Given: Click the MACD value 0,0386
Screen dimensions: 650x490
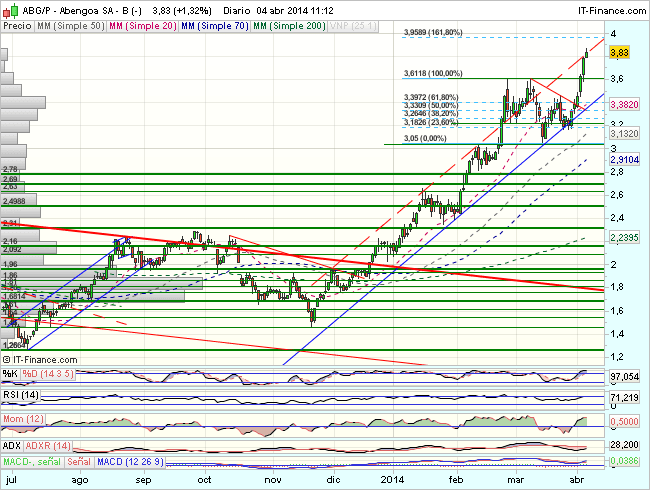Looking at the screenshot, I should pyautogui.click(x=624, y=461).
